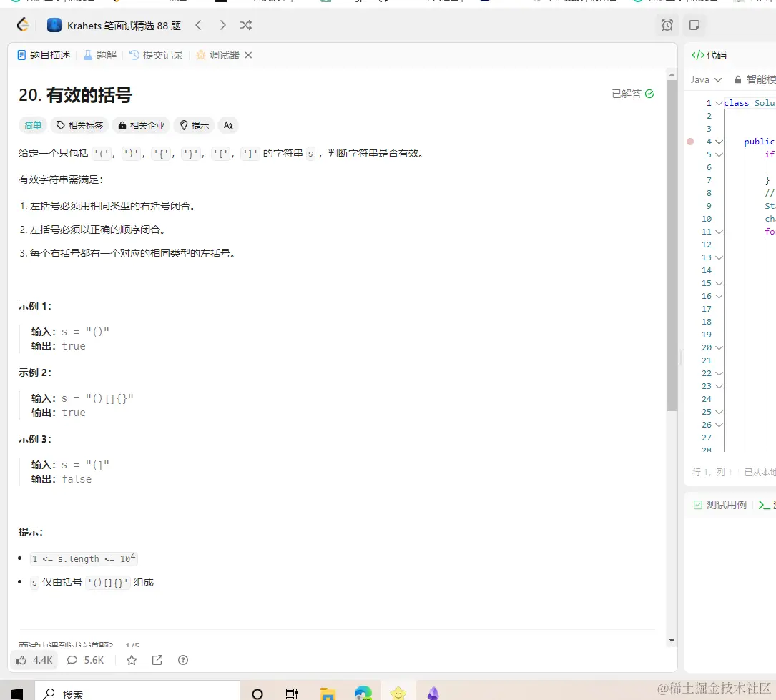Viewport: 776px width, 700px height.
Task: Switch to the 题解 tab
Action: pyautogui.click(x=100, y=55)
